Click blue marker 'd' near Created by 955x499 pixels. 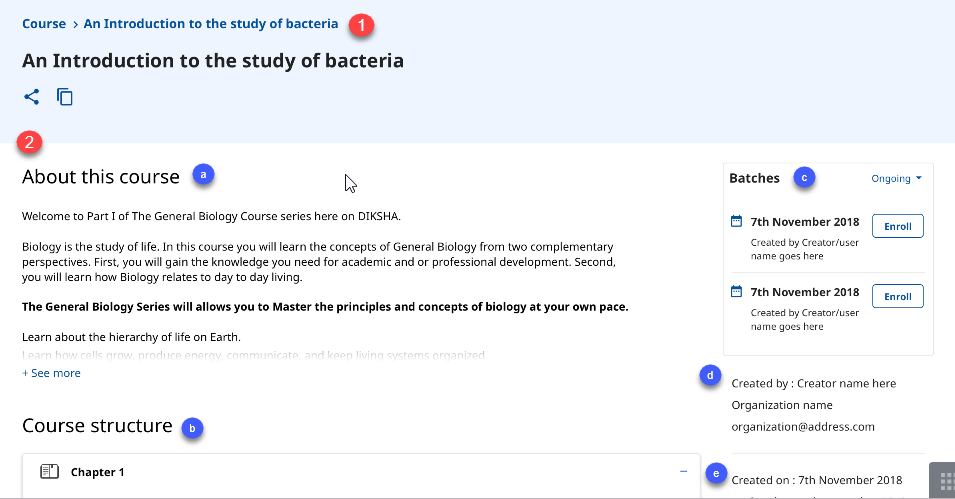[x=711, y=377]
